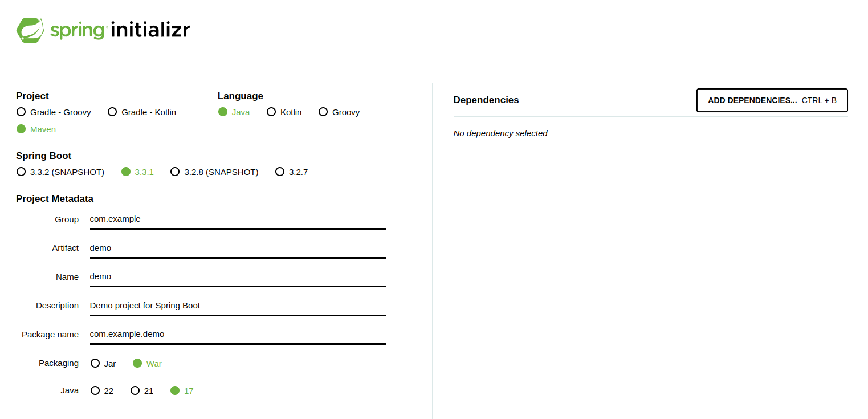The height and width of the screenshot is (419, 868).
Task: Click the Language section heading
Action: coord(241,96)
